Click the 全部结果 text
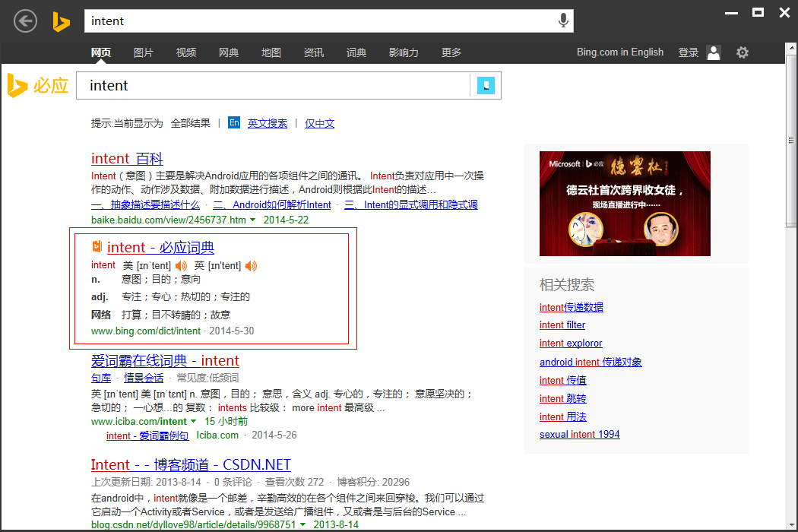 pos(190,123)
